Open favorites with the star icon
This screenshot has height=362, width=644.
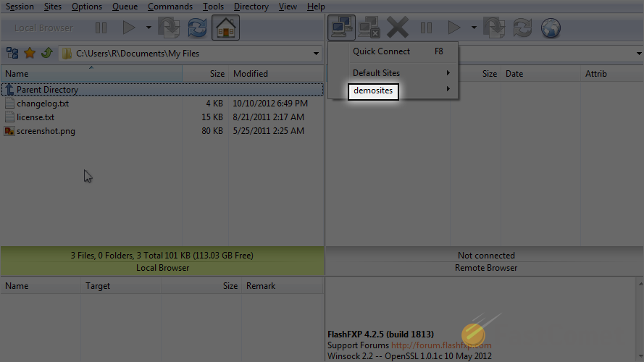(30, 53)
